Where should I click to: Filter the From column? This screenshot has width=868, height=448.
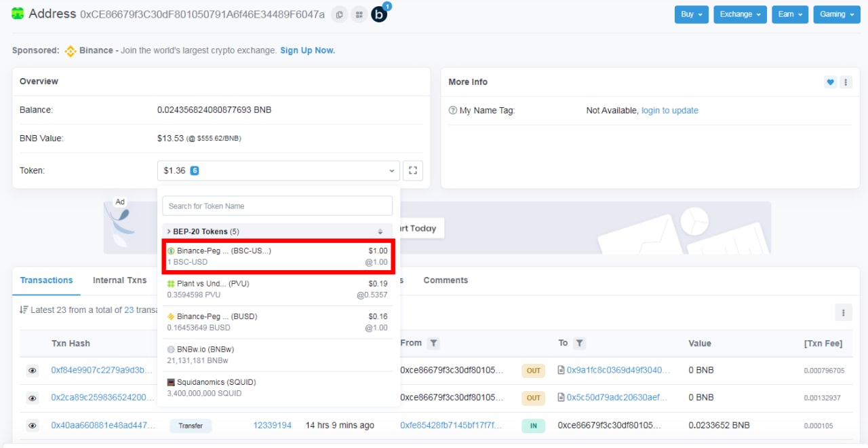pos(434,343)
